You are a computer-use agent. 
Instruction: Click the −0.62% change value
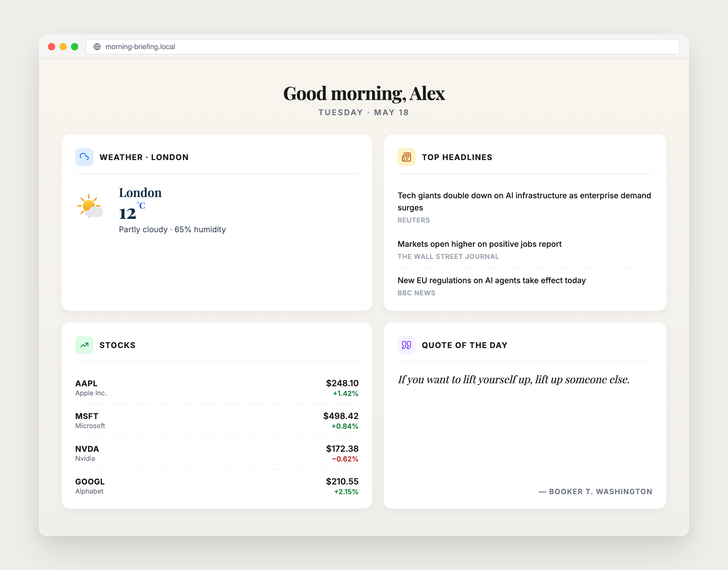[x=345, y=459]
